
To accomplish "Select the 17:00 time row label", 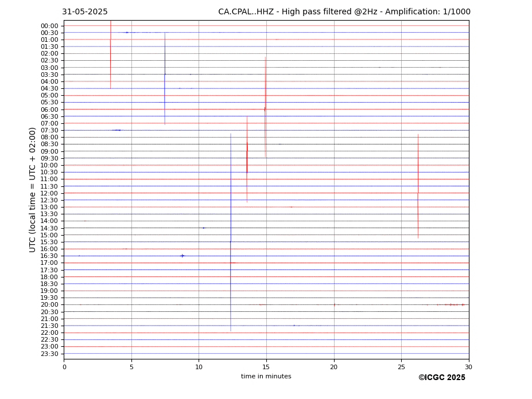I will coord(49,263).
